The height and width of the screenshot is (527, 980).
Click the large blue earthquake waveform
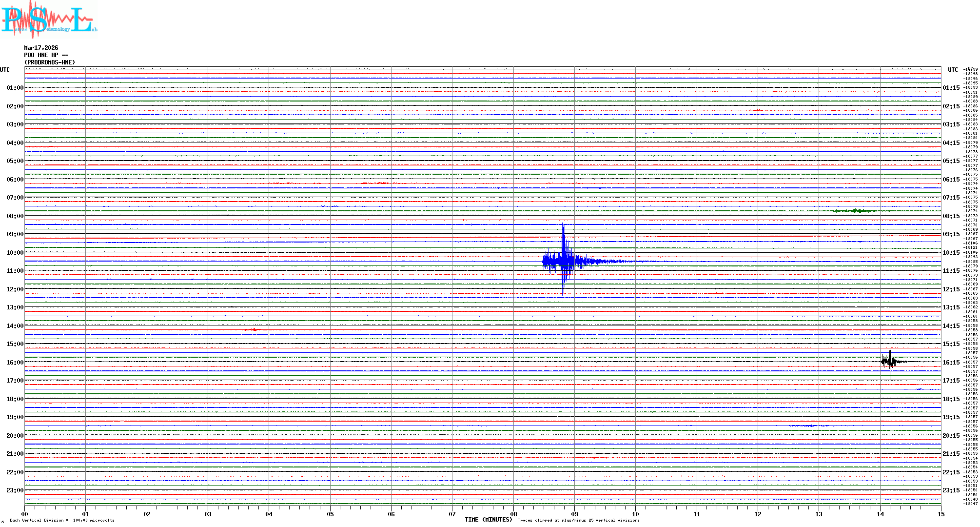[x=564, y=261]
